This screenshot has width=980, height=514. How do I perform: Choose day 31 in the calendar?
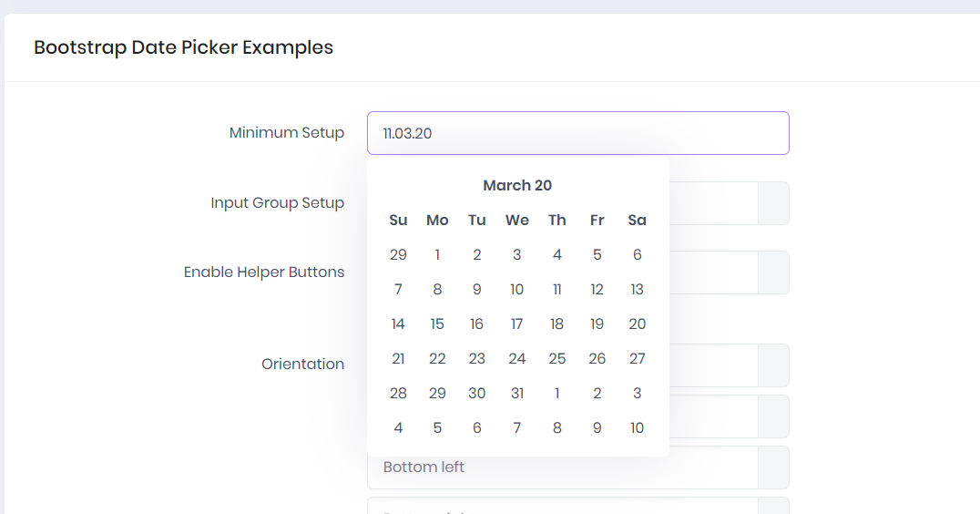(517, 394)
